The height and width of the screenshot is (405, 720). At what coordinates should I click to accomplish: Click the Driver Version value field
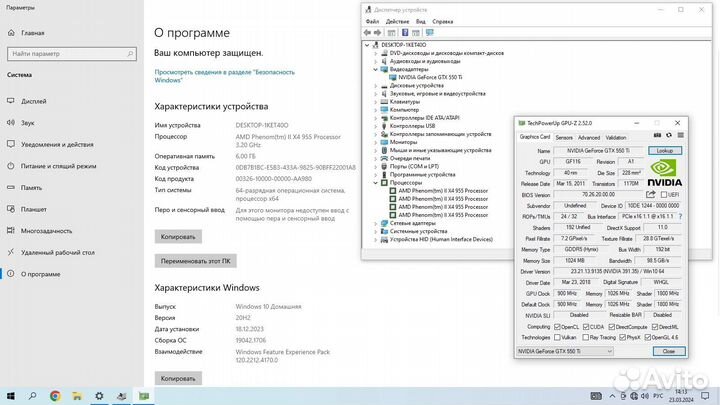click(617, 271)
